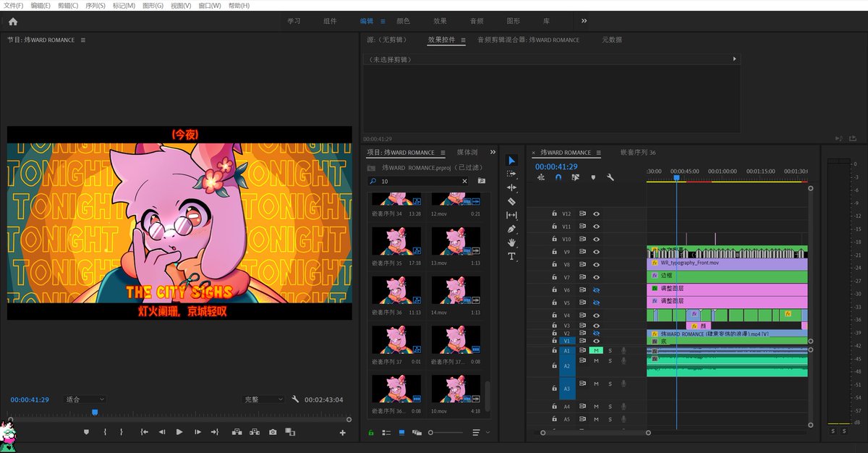The width and height of the screenshot is (868, 453).
Task: Step forward one frame in Program Monitor
Action: click(x=197, y=432)
